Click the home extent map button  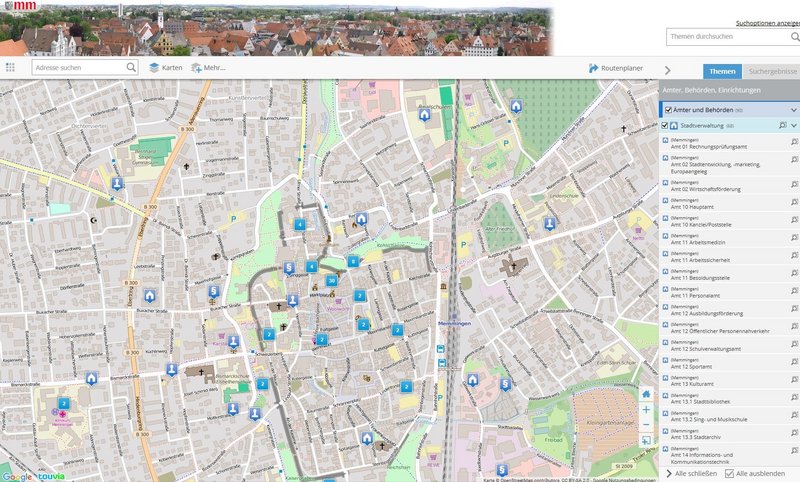click(x=646, y=394)
